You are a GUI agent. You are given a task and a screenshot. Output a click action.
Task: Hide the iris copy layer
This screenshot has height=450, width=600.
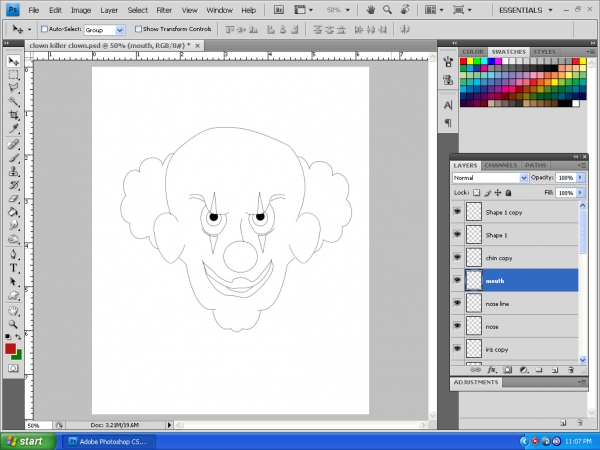[457, 349]
